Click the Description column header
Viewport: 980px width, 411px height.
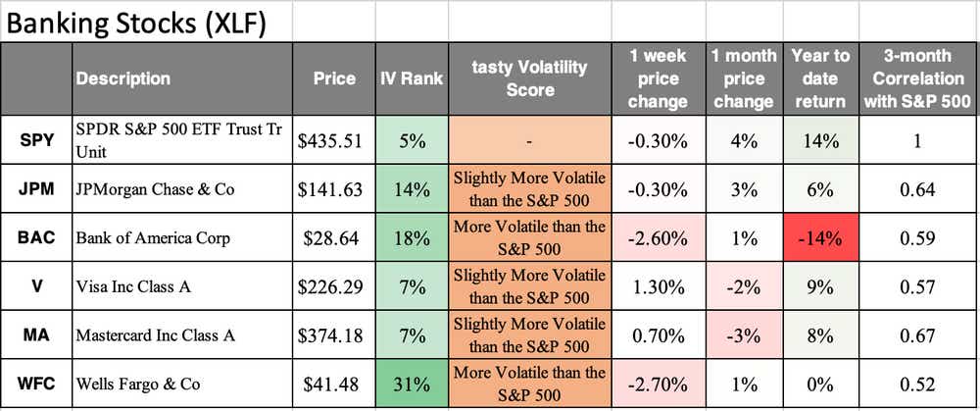pos(182,78)
